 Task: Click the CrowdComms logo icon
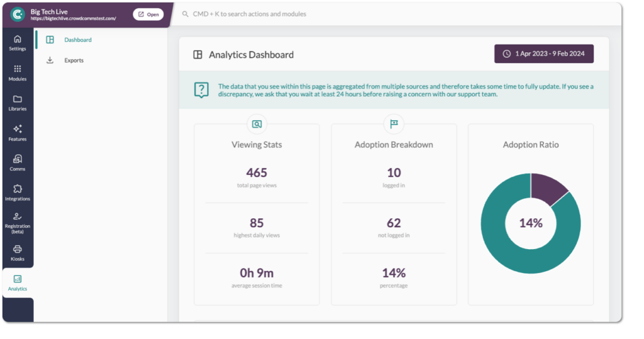click(x=18, y=14)
